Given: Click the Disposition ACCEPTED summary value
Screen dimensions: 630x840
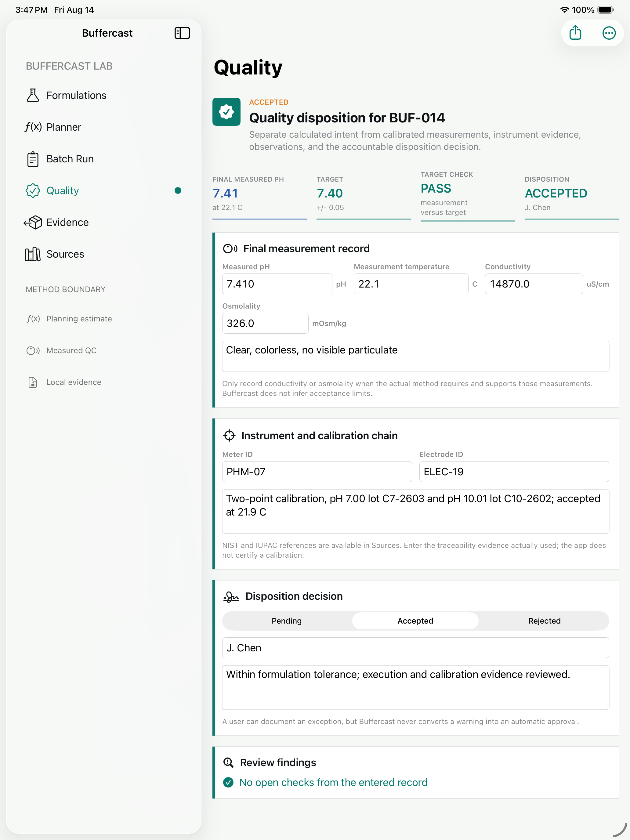Looking at the screenshot, I should tap(556, 193).
